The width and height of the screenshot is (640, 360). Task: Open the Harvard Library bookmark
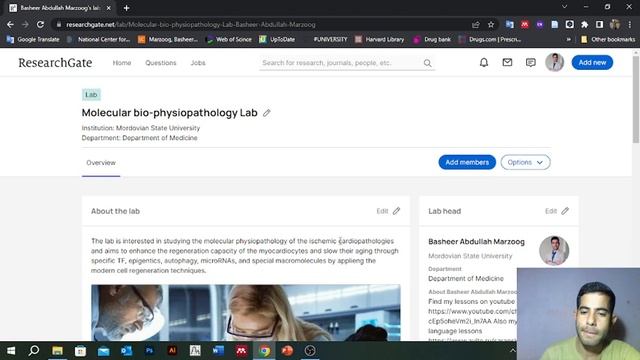(380, 40)
